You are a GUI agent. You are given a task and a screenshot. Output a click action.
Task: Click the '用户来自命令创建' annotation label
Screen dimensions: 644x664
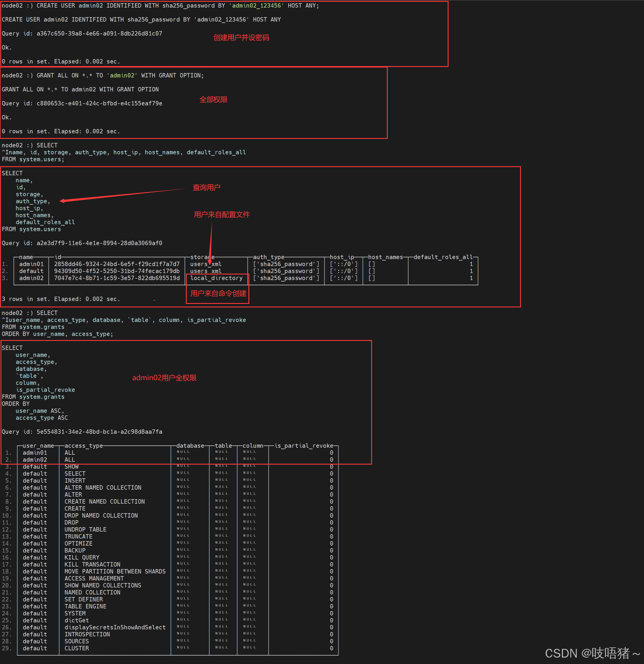coord(218,293)
